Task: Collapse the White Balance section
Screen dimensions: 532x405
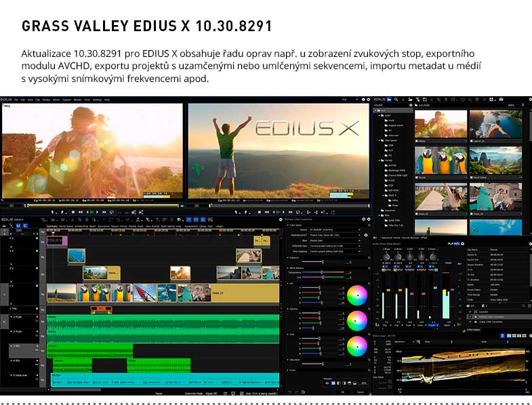Action: [288, 268]
